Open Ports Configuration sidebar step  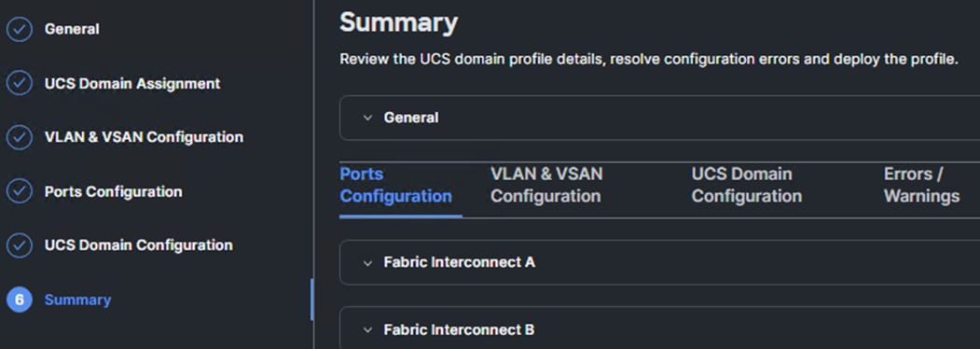pyautogui.click(x=113, y=191)
